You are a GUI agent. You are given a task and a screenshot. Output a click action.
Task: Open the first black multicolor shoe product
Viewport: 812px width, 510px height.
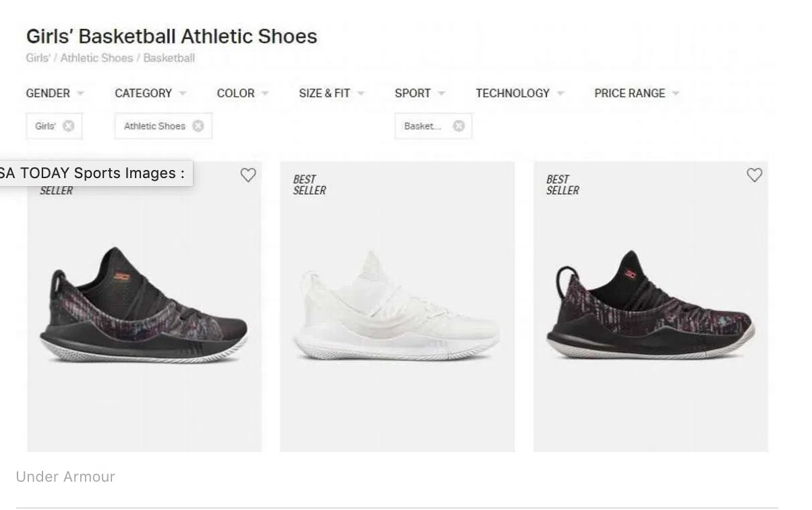(x=144, y=307)
